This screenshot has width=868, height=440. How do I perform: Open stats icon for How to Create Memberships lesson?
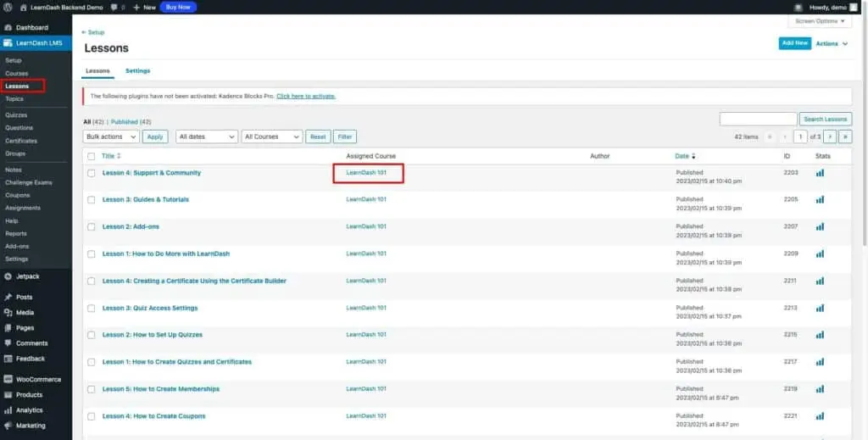820,389
